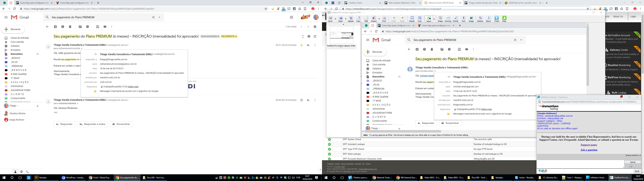Screen dimensions: 644x181
Task: Open Gmail search options dropdown
Action: (x=159, y=17)
